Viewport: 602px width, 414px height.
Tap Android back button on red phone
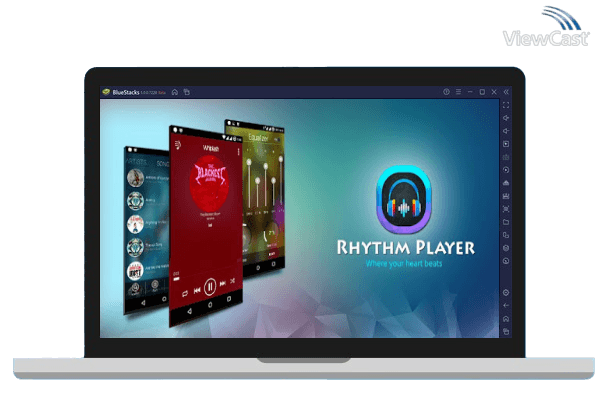coord(189,311)
